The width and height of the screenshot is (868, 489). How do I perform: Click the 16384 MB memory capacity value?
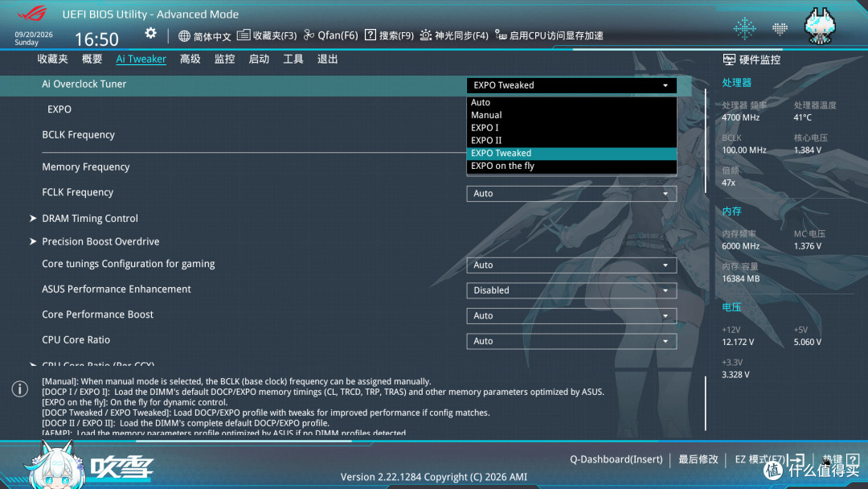741,278
